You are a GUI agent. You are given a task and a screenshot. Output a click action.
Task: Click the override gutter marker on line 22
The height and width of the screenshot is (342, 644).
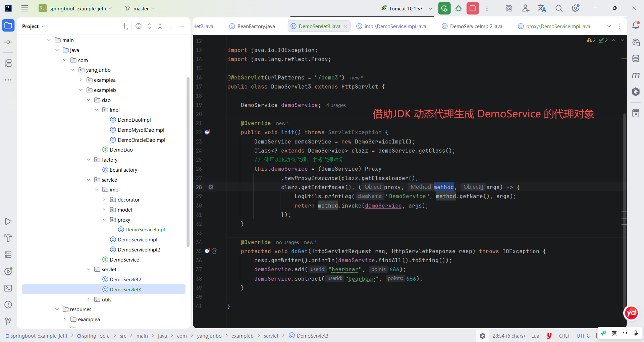point(207,132)
